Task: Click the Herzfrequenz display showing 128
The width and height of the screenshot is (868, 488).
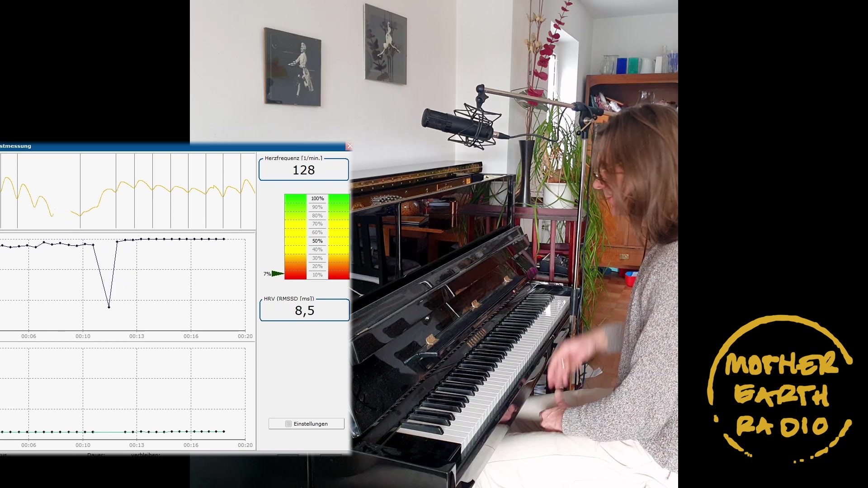Action: (x=303, y=170)
